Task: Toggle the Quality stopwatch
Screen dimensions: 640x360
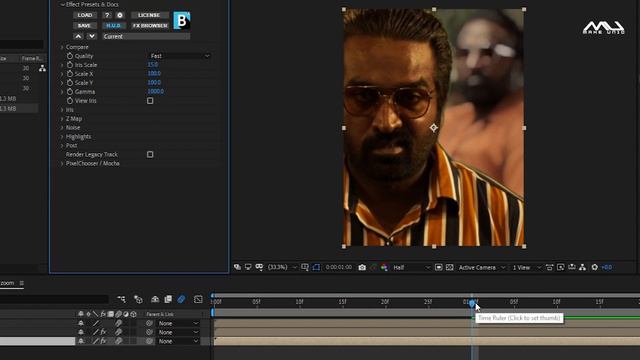Action: click(70, 56)
